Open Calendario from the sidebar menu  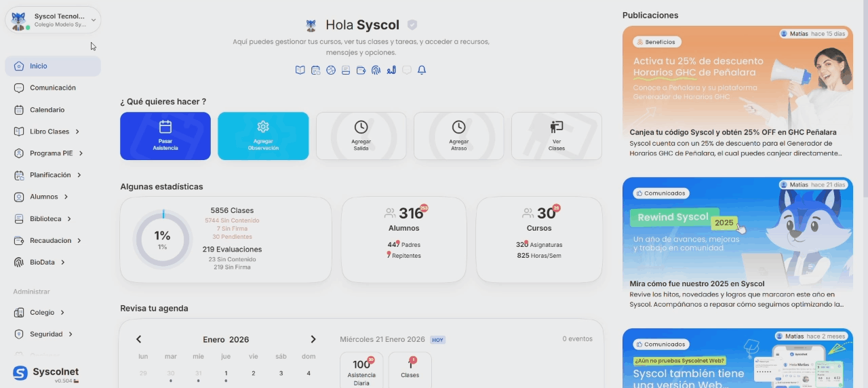[53, 110]
